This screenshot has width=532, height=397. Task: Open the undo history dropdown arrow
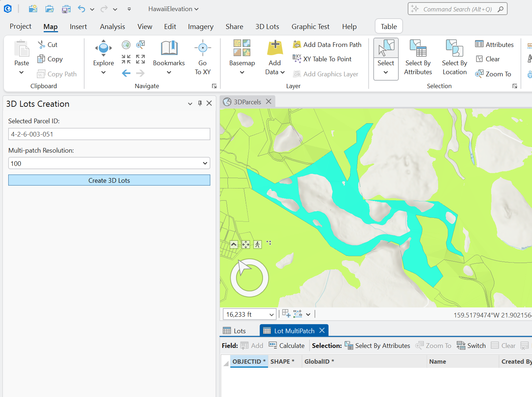pos(92,9)
